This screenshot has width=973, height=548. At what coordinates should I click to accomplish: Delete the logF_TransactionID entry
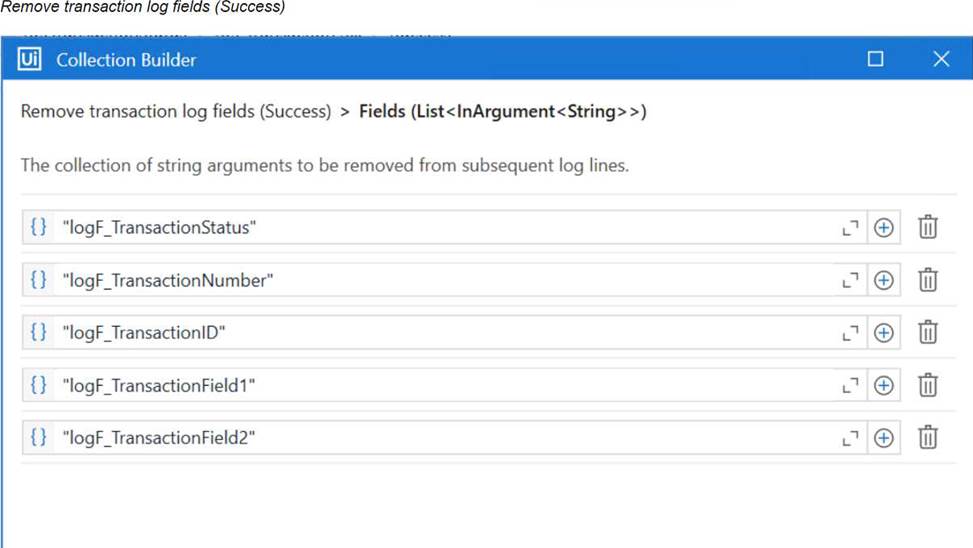coord(928,332)
